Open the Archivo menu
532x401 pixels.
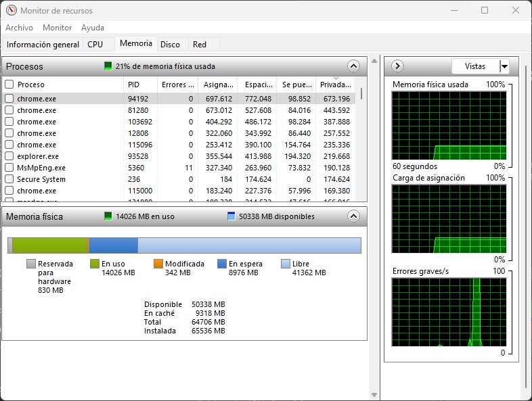point(20,28)
